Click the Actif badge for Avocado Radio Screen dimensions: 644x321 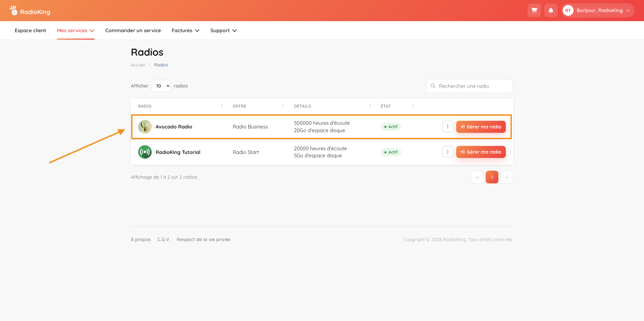point(391,127)
